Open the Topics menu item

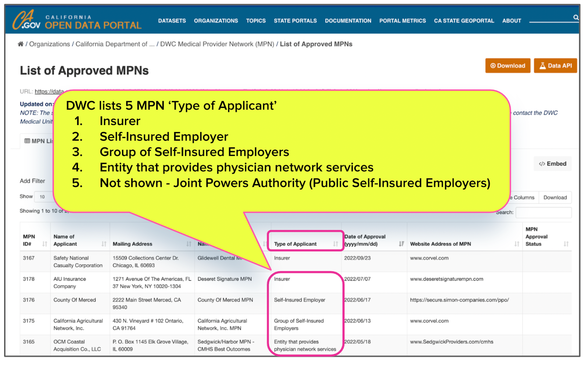point(256,21)
